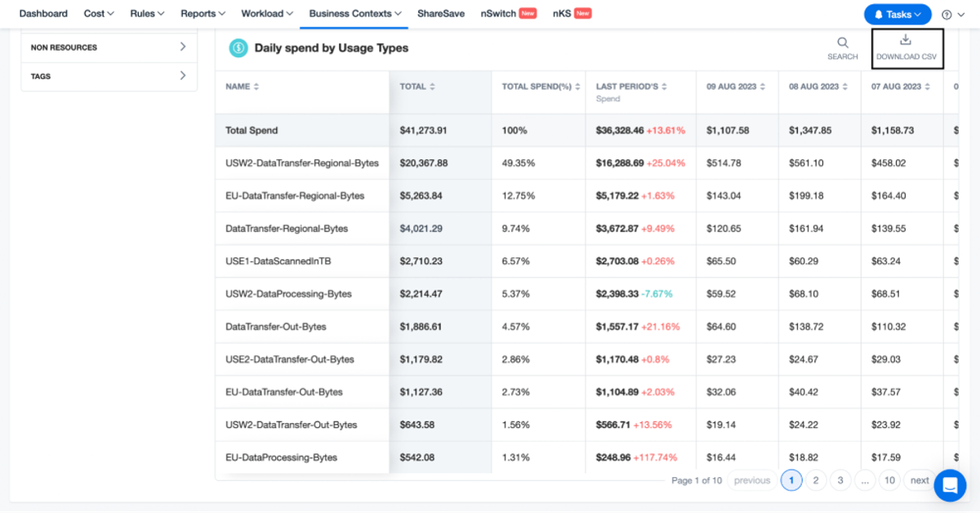Expand the NON RESOURCES section
980x513 pixels.
(x=109, y=47)
